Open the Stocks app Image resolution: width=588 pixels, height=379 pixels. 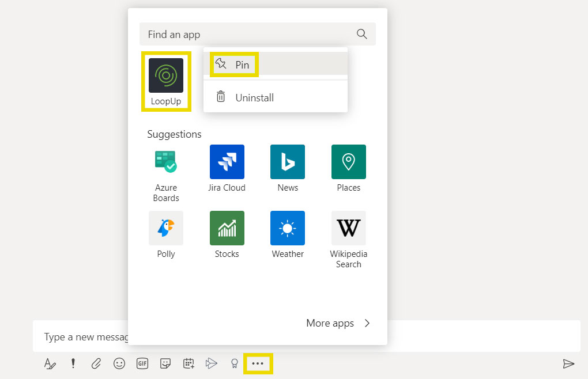227,228
